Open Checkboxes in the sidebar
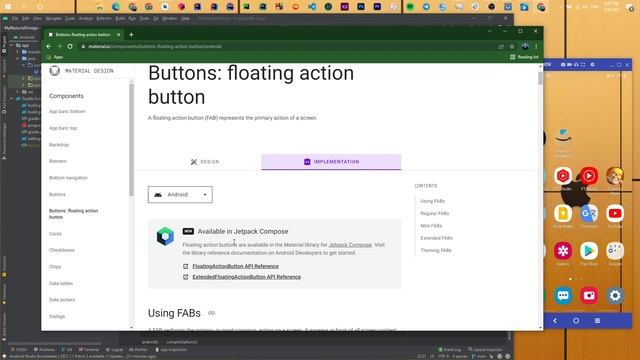Screen dimensions: 640x360 point(62,250)
